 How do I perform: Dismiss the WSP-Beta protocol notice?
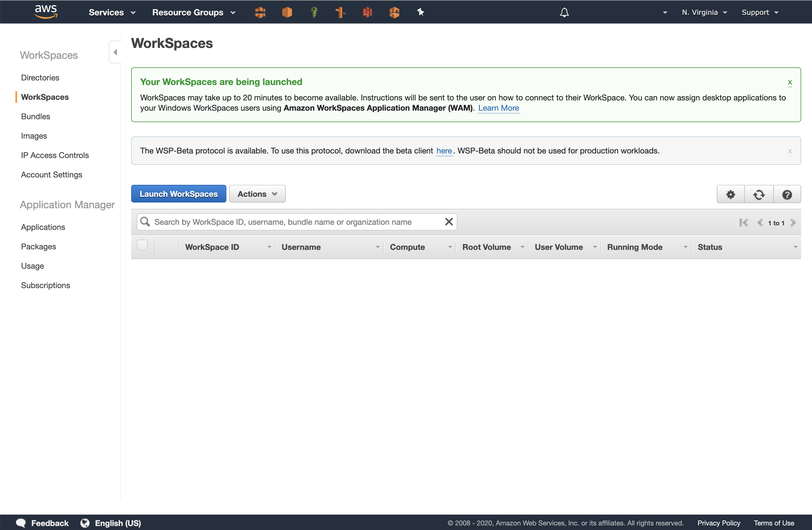coord(789,151)
